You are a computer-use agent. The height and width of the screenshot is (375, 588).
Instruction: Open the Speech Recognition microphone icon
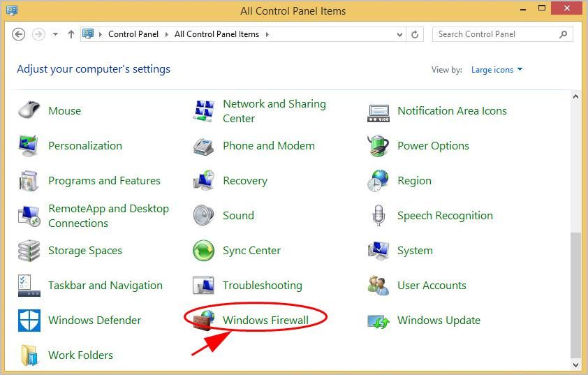pos(378,216)
